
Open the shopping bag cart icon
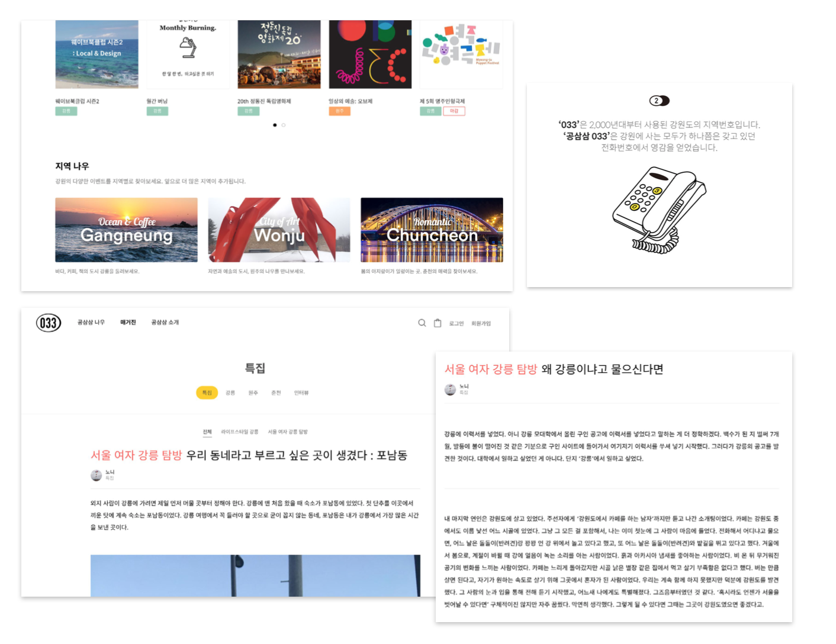tap(438, 323)
